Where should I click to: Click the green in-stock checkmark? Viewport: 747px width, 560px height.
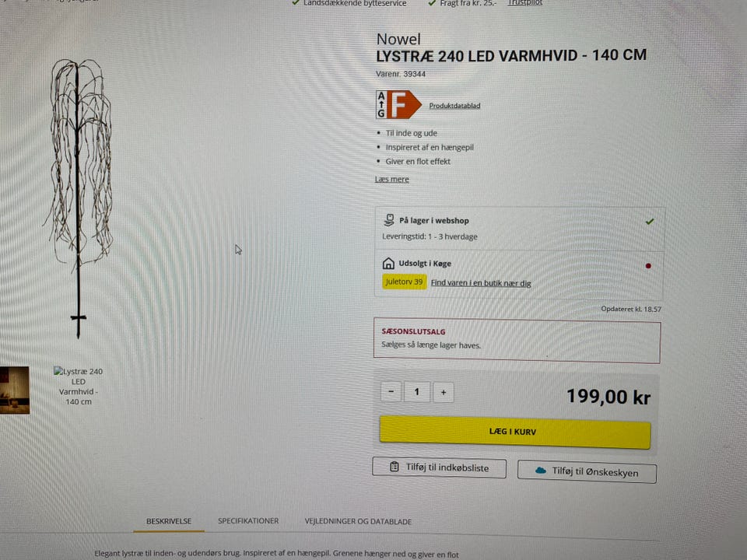649,222
